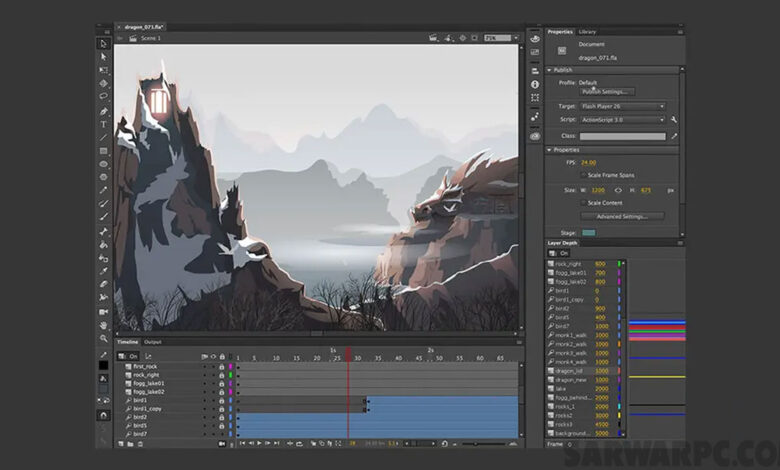
Task: Open the Timeline panel options menu
Action: [519, 342]
